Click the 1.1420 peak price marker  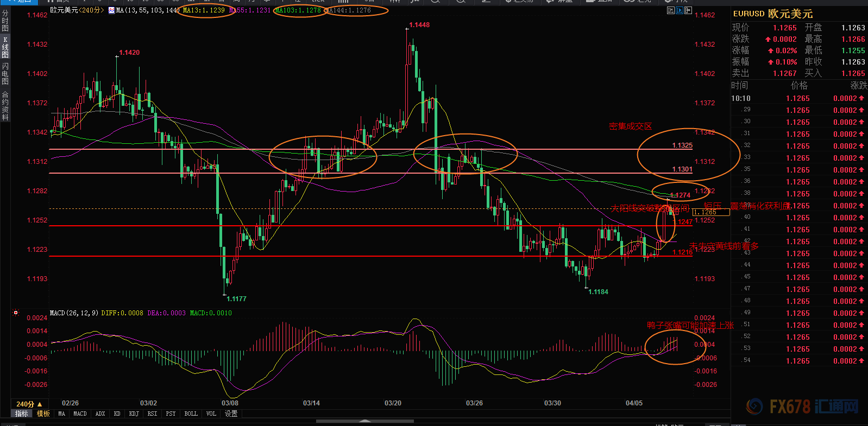[129, 53]
